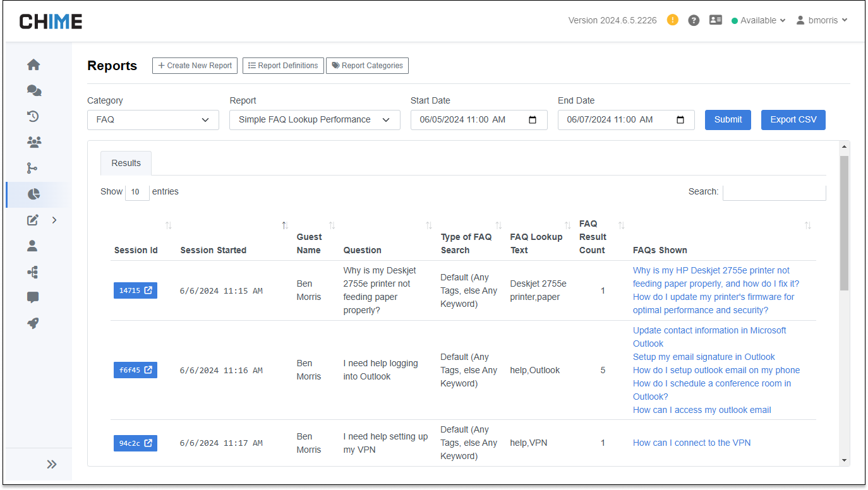The image size is (868, 490).
Task: Click the End Date field
Action: [x=626, y=120]
